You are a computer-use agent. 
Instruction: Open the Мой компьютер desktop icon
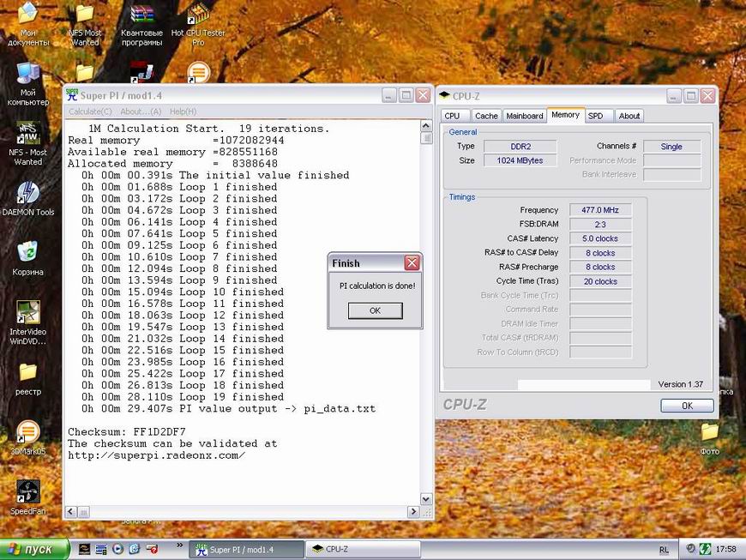[27, 74]
